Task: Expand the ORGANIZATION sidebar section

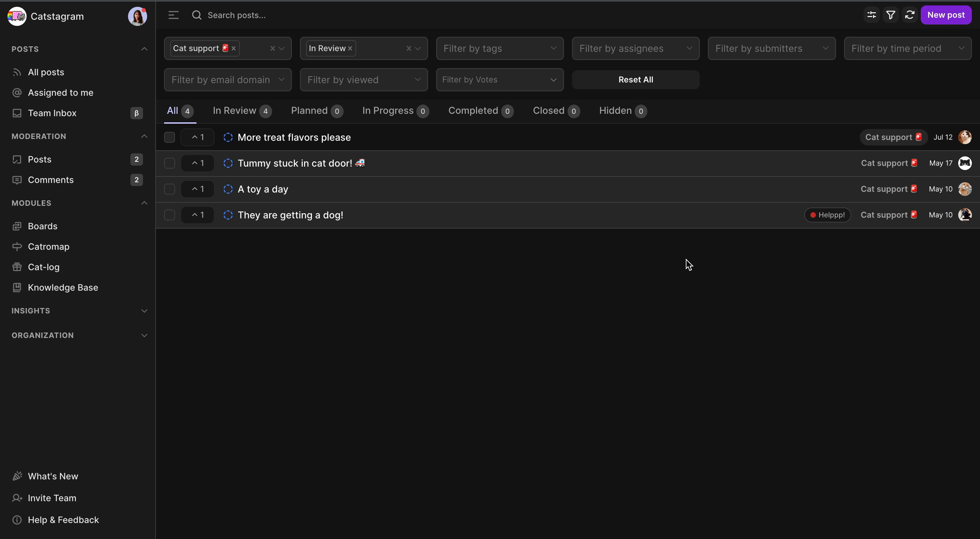Action: (144, 335)
